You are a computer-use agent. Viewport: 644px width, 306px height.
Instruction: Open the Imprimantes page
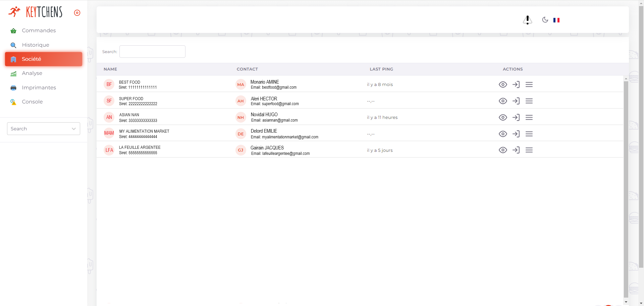pyautogui.click(x=39, y=88)
